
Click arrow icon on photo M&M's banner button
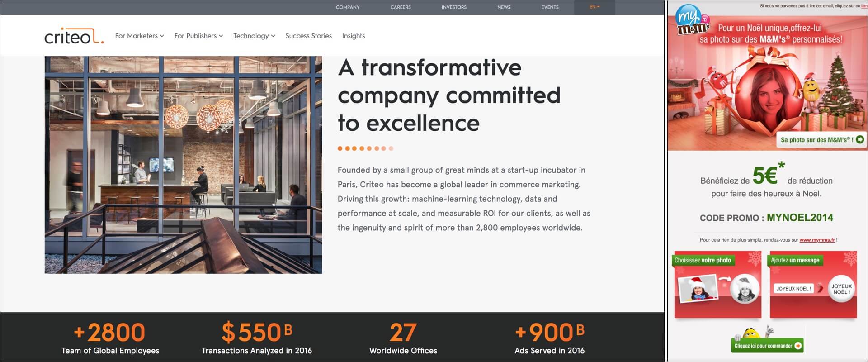[x=859, y=140]
